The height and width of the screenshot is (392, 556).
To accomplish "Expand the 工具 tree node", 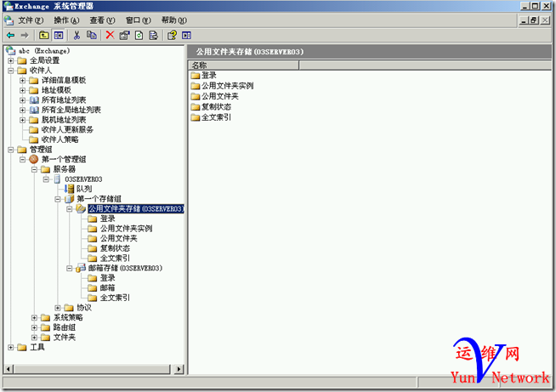I will pos(11,347).
